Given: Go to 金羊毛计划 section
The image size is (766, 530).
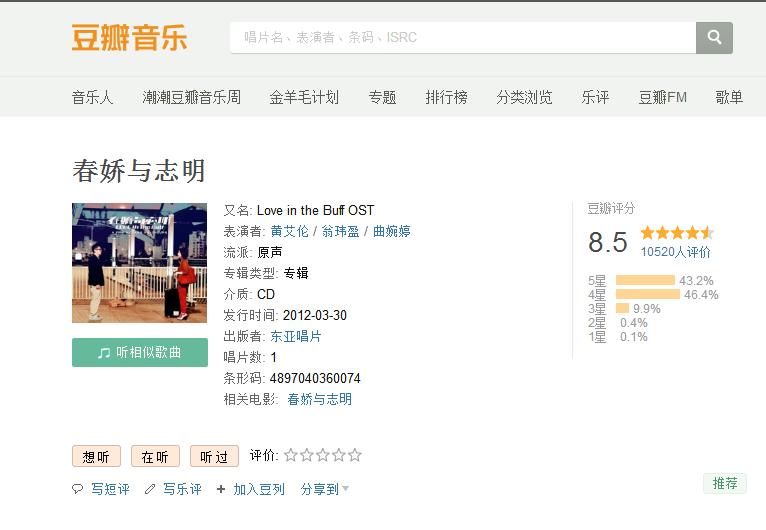Looking at the screenshot, I should [x=304, y=97].
